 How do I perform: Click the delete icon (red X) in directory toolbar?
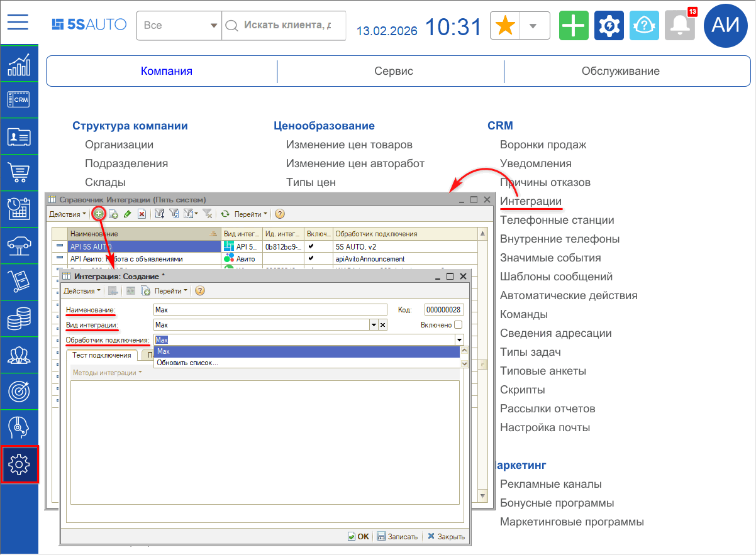(x=142, y=214)
